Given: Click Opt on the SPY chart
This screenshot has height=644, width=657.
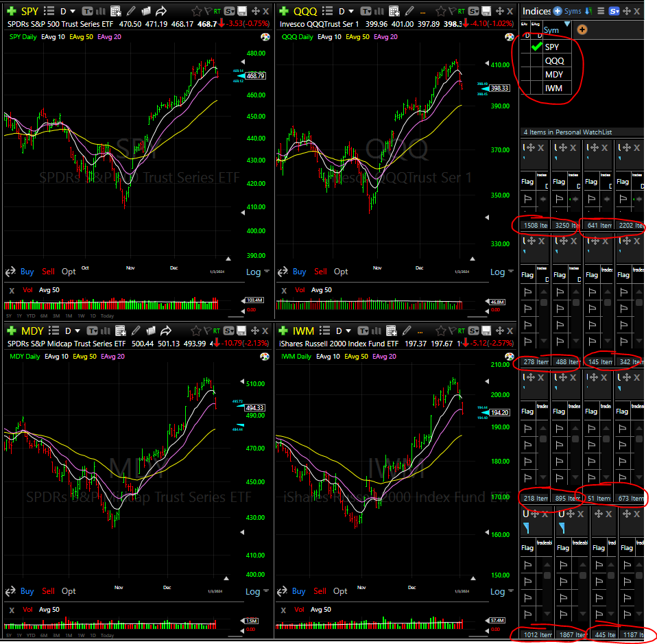Looking at the screenshot, I should (69, 272).
